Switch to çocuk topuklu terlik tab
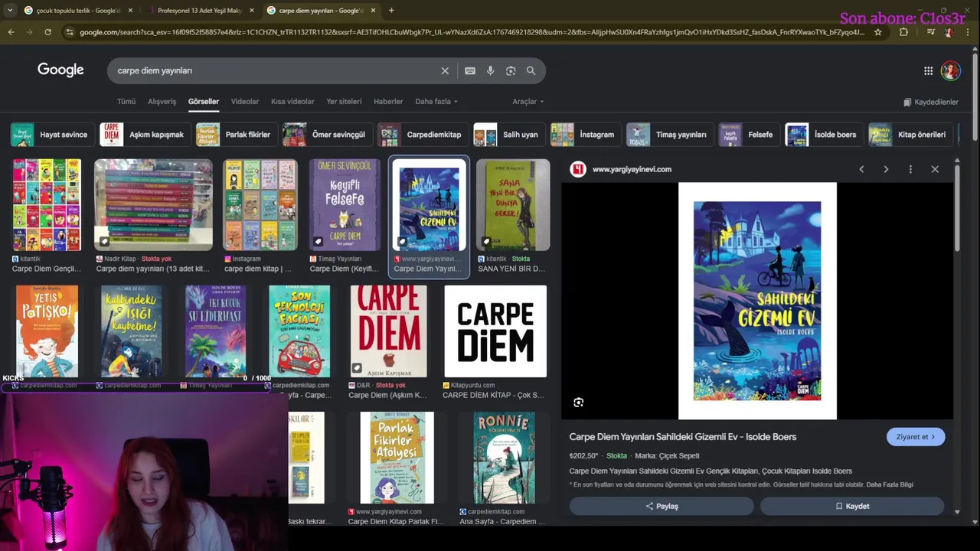The image size is (980, 551). (x=77, y=11)
